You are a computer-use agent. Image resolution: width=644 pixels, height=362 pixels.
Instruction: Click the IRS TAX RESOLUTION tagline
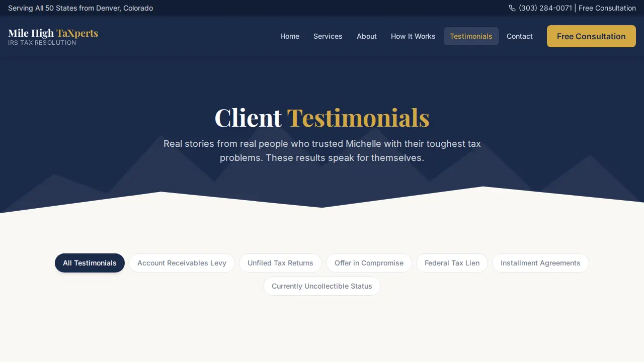(42, 43)
